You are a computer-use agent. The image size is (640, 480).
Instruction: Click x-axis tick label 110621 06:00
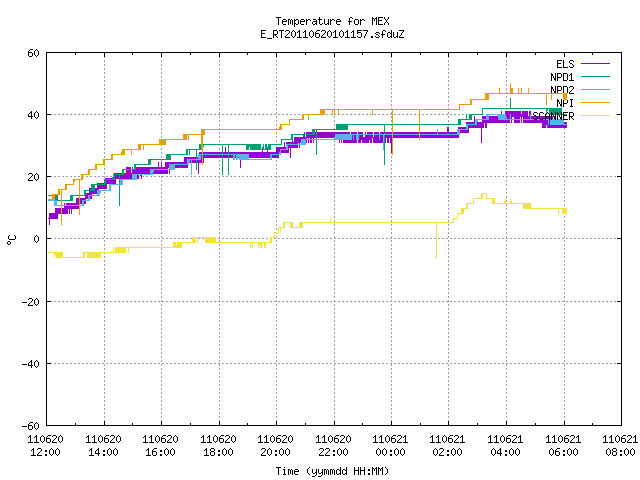click(563, 446)
